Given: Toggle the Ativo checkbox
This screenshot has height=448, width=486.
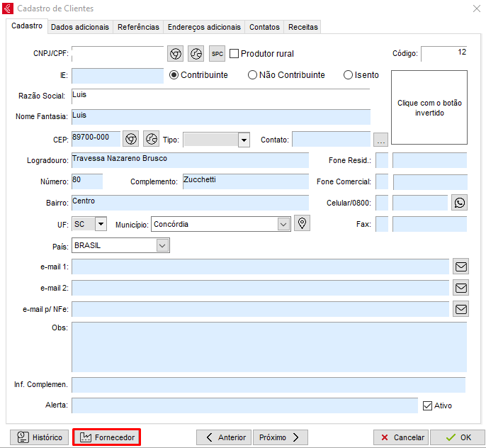Looking at the screenshot, I should pos(427,405).
